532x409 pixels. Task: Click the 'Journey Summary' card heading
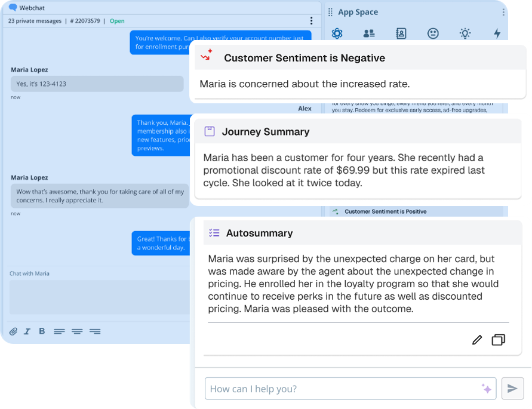(265, 131)
